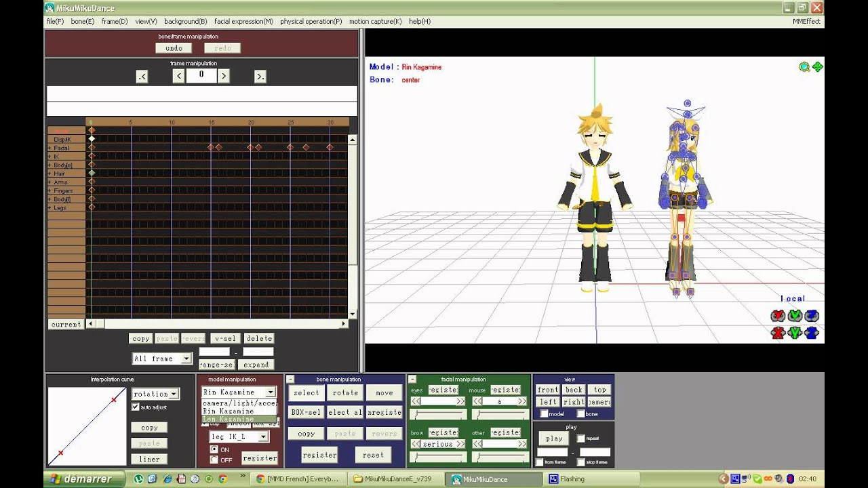Screen dimensions: 868x488
Task: Collapse the bone manipulation panel
Action: pyautogui.click(x=290, y=379)
